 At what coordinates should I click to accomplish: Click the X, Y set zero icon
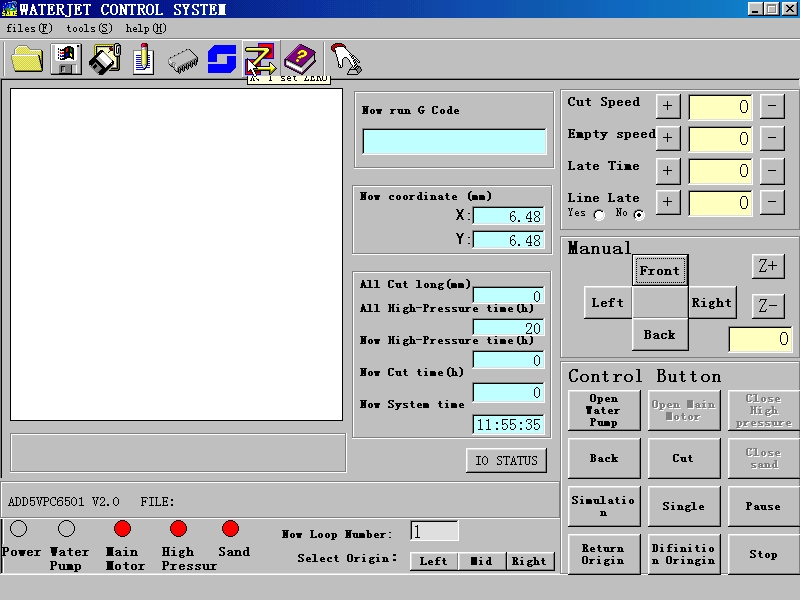(259, 59)
